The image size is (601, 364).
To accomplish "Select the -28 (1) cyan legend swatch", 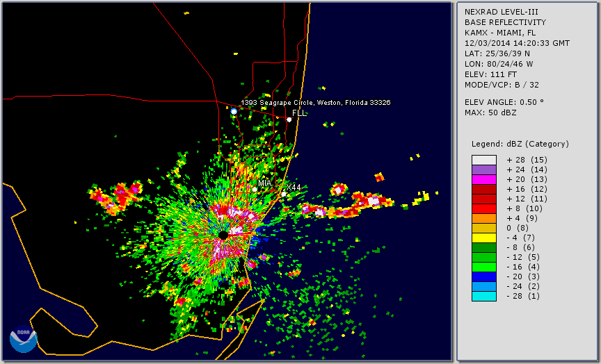I will click(x=484, y=296).
